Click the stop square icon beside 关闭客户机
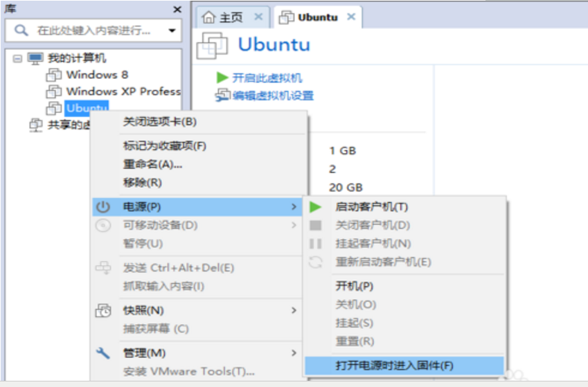This screenshot has width=588, height=387. click(315, 226)
